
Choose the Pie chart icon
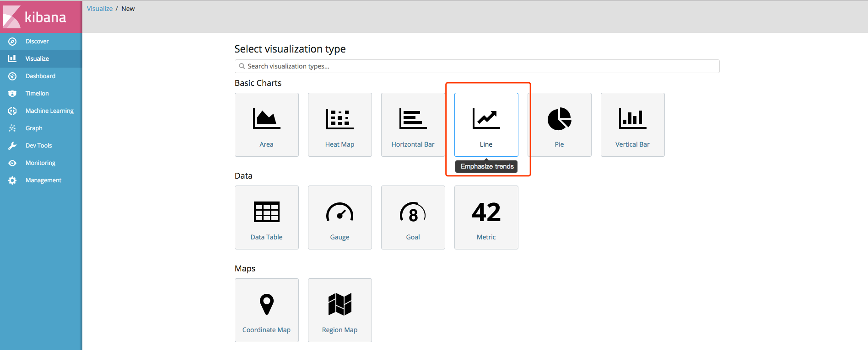click(559, 119)
